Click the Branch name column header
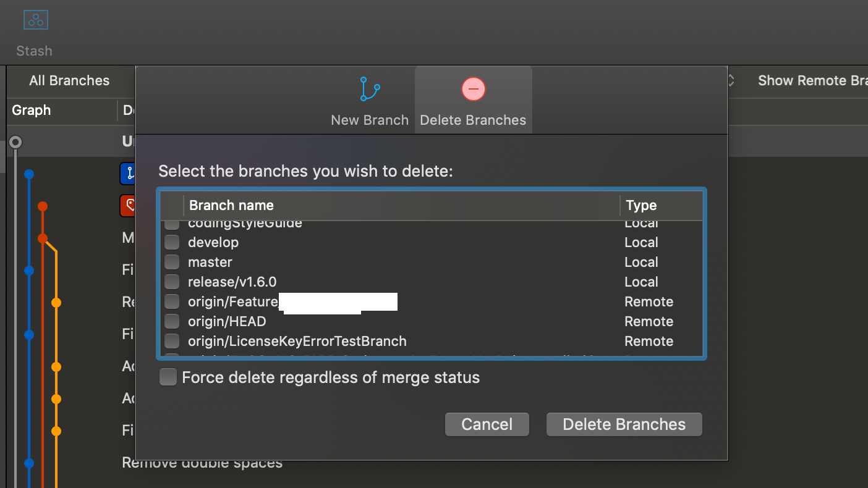Viewport: 868px width, 488px height. pos(231,205)
